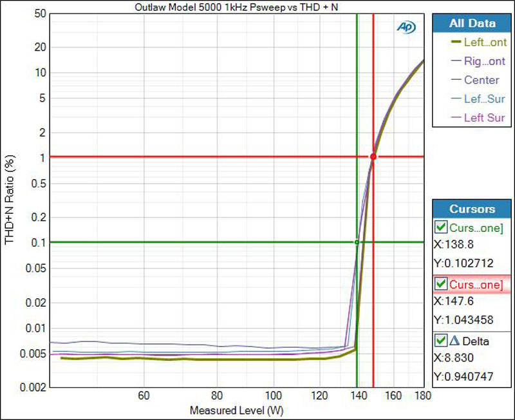Click the Center legend label
This screenshot has height=420, width=515.
482,81
